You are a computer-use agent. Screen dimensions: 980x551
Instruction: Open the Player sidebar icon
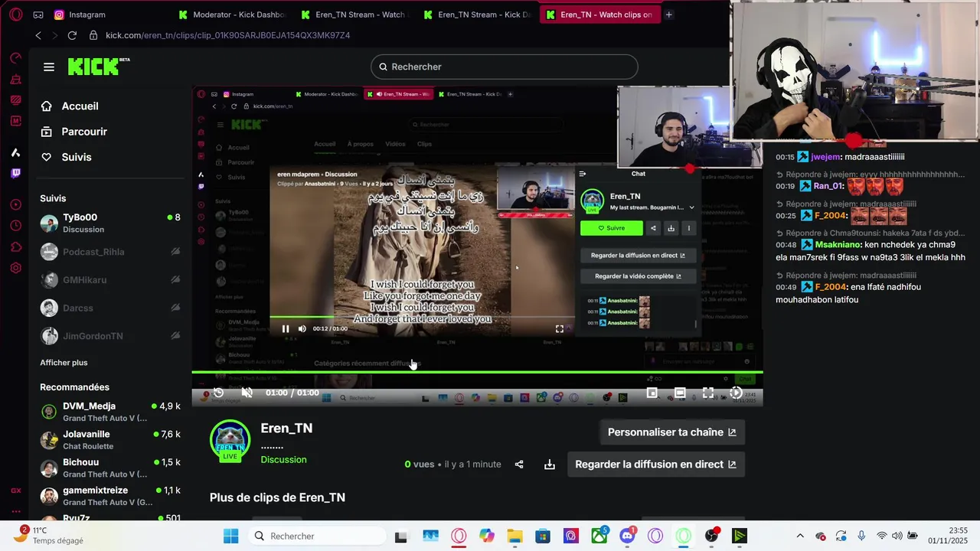click(15, 204)
